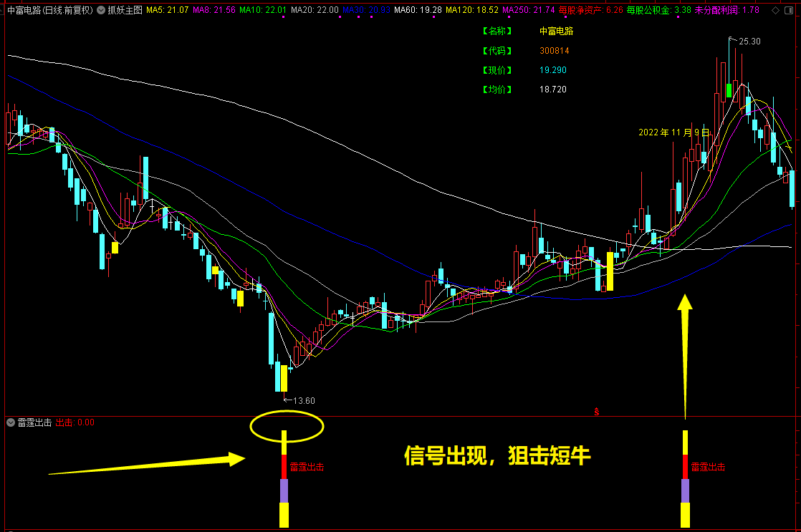Select the MA250 moving average label
The height and width of the screenshot is (532, 801).
[x=528, y=10]
